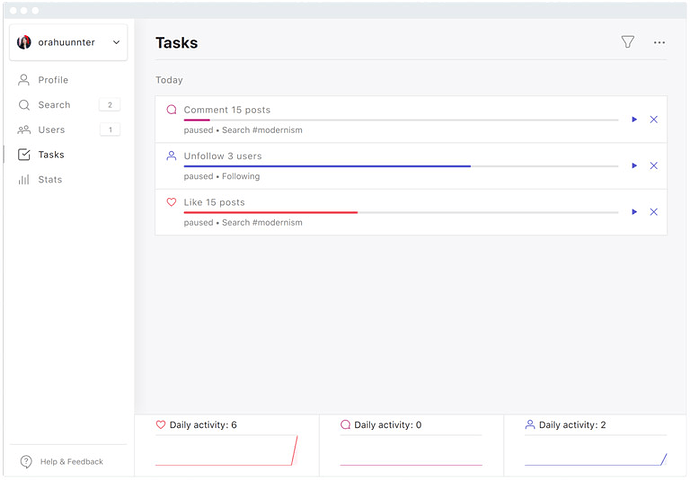
Task: Click the Like 15 posts progress bar
Action: coord(400,212)
